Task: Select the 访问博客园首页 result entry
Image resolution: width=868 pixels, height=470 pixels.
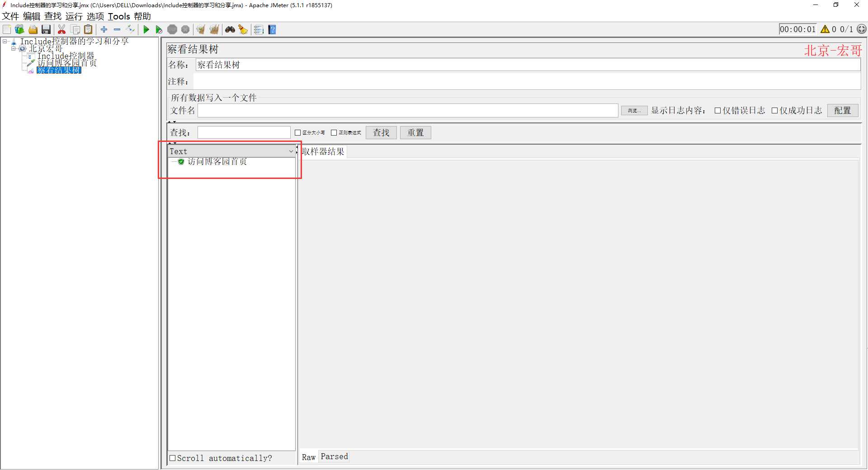Action: [x=217, y=161]
